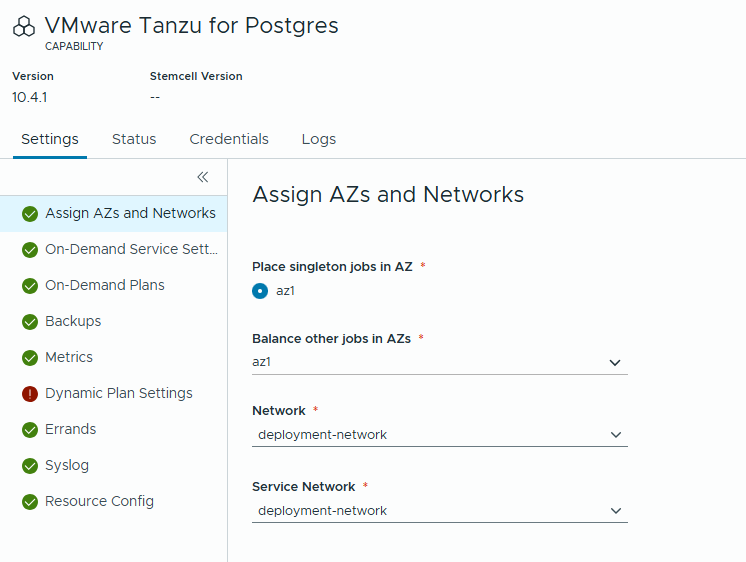
Task: Click the CAPABILITY label under the title
Action: [74, 46]
